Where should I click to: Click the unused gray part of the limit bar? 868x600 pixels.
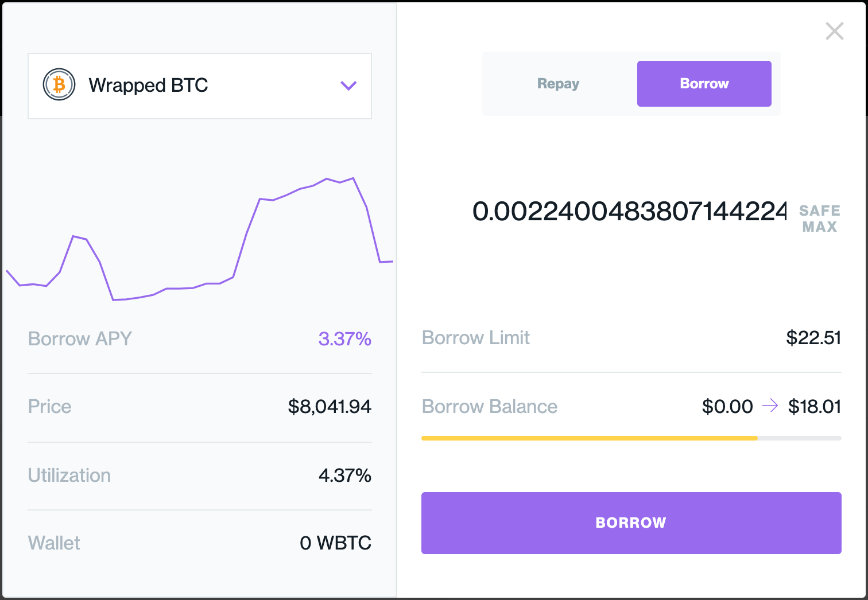click(800, 438)
